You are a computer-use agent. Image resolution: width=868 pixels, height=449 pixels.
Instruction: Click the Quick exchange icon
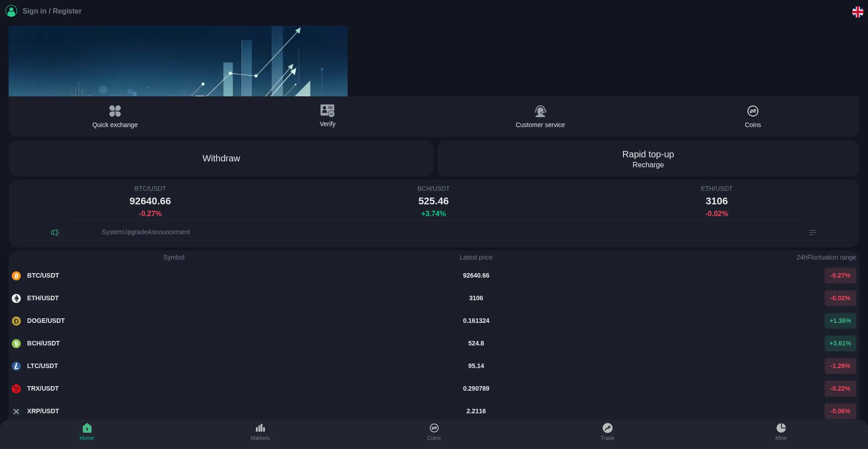click(115, 111)
